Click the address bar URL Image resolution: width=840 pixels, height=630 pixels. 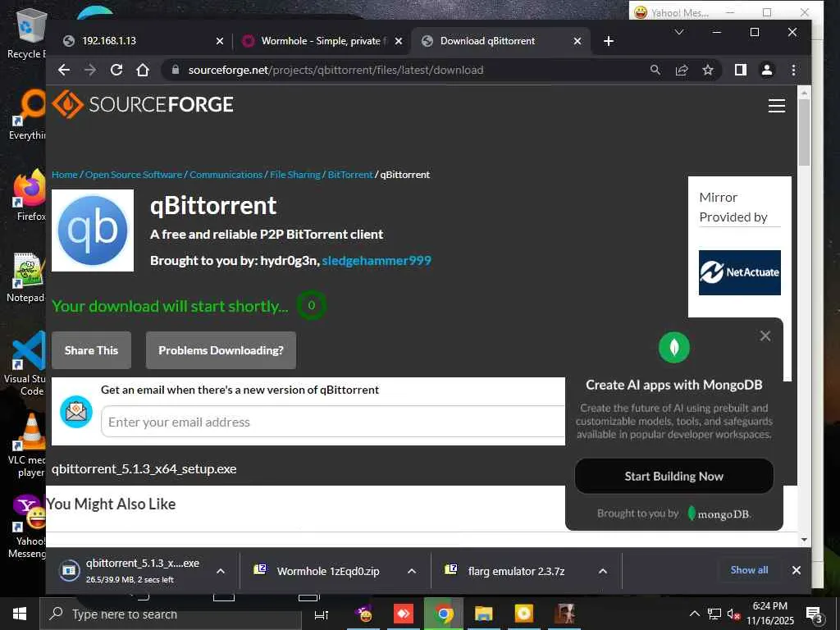click(336, 70)
